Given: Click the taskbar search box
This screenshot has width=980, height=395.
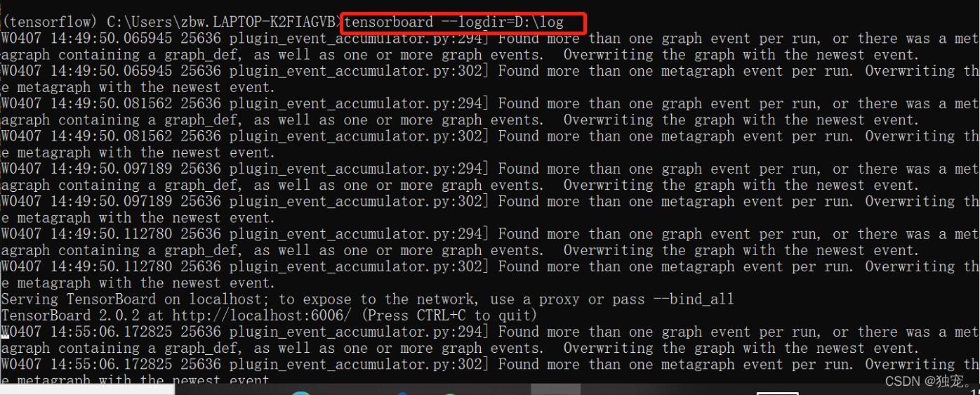Looking at the screenshot, I should pyautogui.click(x=87, y=389).
